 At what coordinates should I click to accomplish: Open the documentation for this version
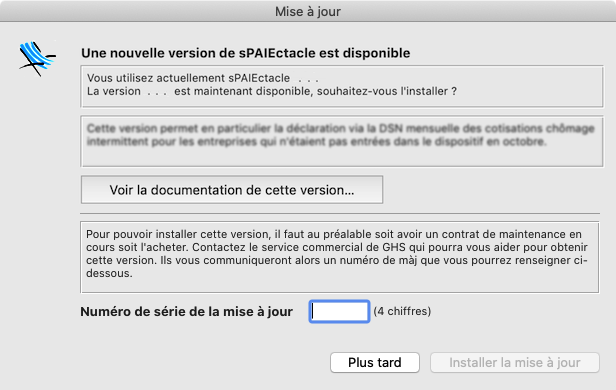click(232, 190)
